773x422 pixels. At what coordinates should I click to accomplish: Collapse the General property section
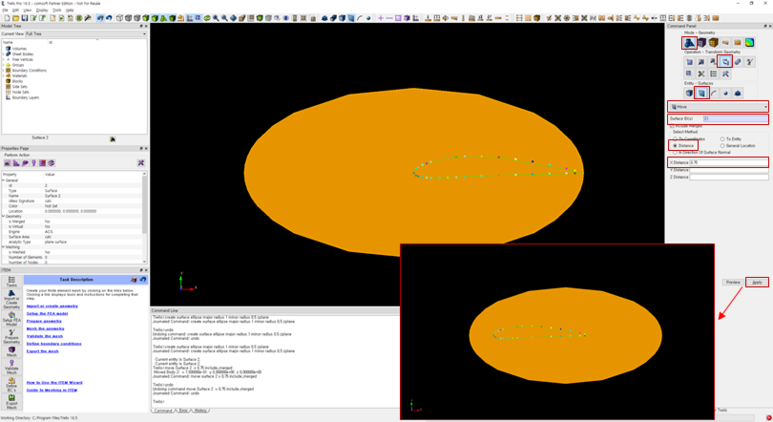3,180
